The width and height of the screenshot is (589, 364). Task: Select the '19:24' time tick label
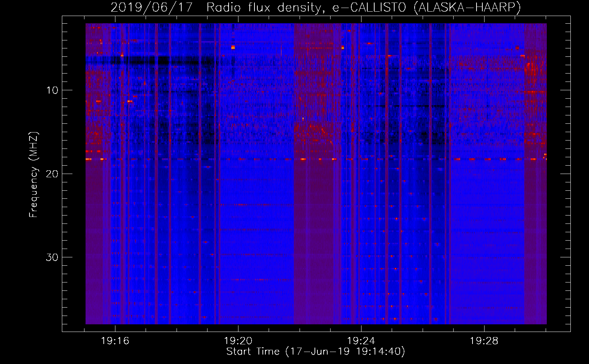361,341
